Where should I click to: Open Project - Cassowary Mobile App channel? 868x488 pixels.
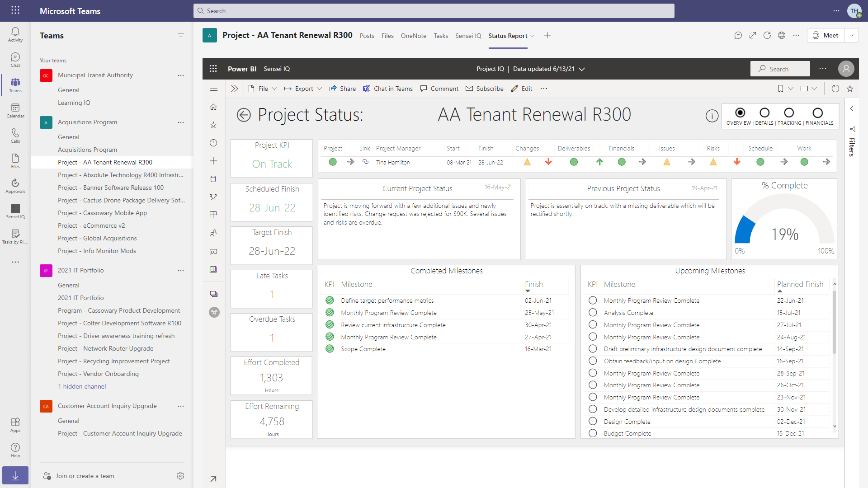click(102, 213)
